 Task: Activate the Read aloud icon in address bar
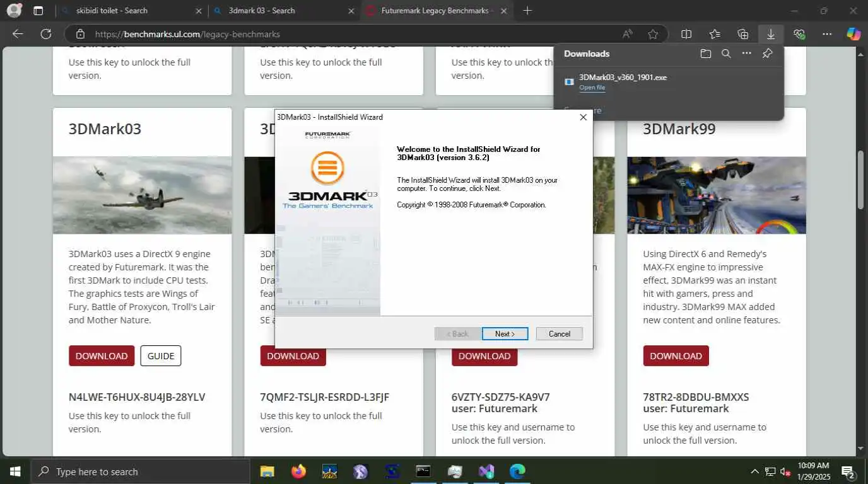(x=628, y=34)
